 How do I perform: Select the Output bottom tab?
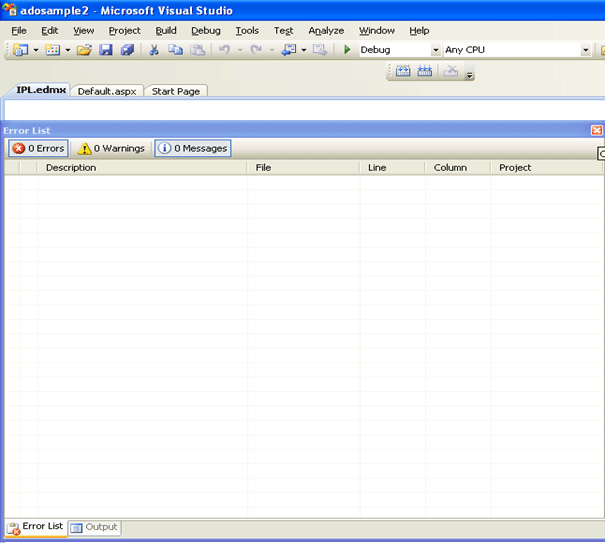95,527
